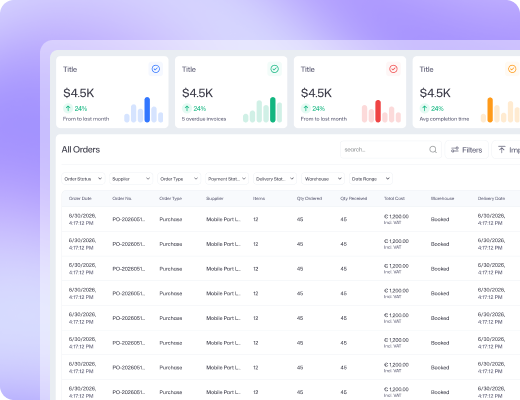The width and height of the screenshot is (520, 400).
Task: Click the 'Avg completion time' caption
Action: point(444,119)
